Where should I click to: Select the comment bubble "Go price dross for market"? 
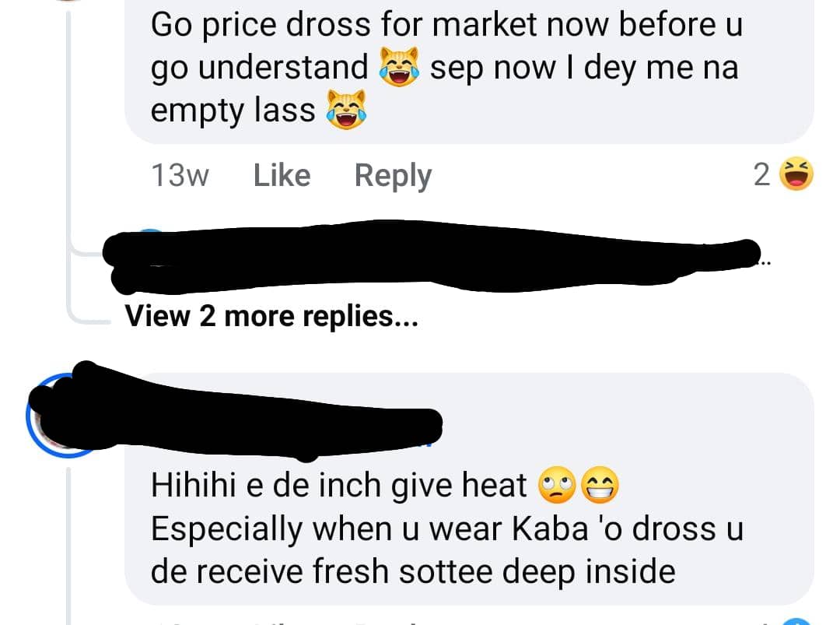pos(469,71)
